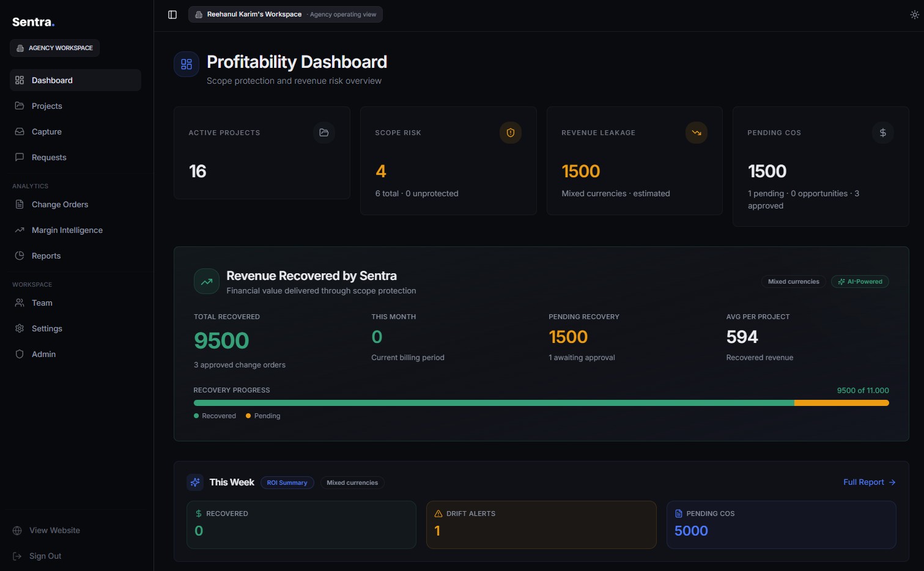The width and height of the screenshot is (924, 571).
Task: Click the Sentra logo
Action: pos(34,22)
